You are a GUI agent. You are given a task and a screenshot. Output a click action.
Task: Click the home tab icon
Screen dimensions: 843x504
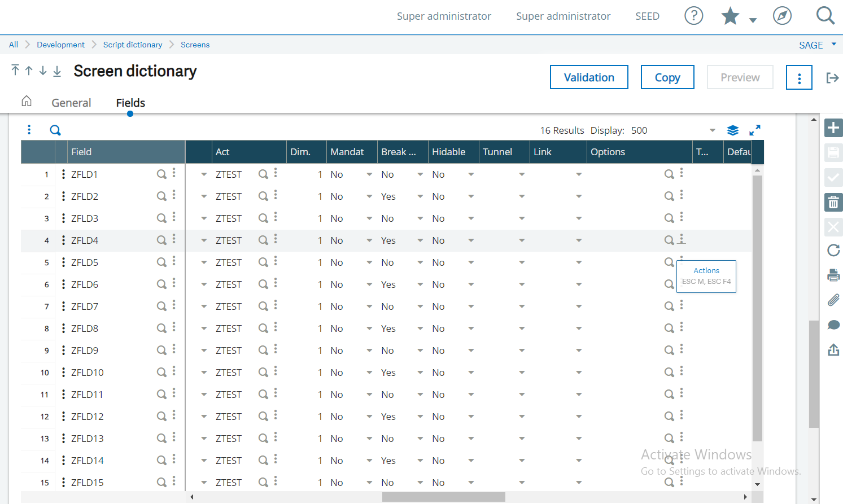tap(27, 101)
